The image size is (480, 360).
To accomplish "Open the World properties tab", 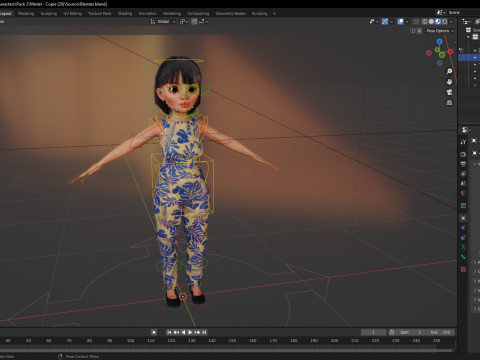I will pos(463,193).
